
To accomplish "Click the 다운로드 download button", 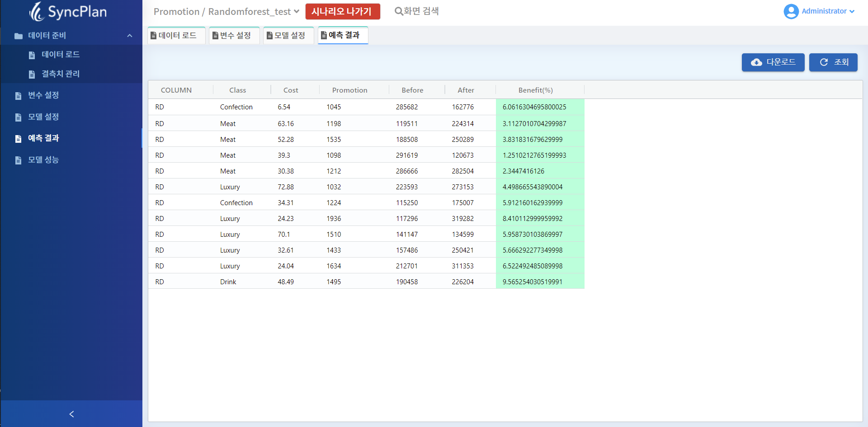I will pos(773,62).
